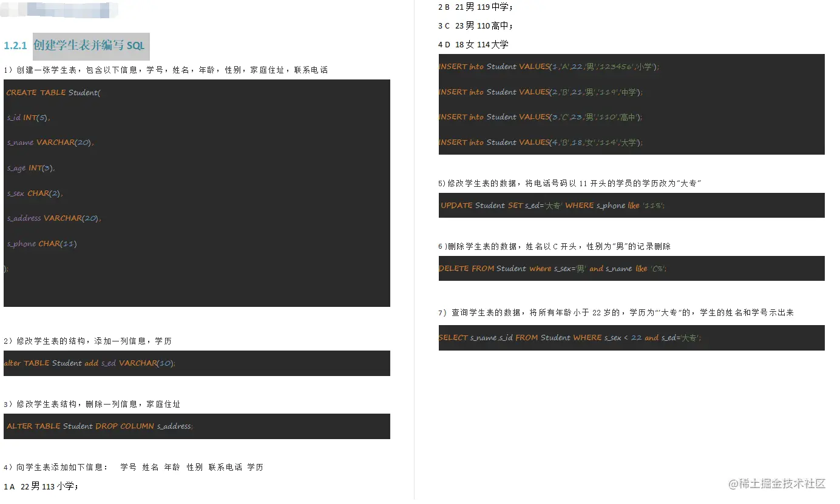This screenshot has width=840, height=504.
Task: Select the UPDATE Student SET s_ed code block
Action: click(x=631, y=205)
